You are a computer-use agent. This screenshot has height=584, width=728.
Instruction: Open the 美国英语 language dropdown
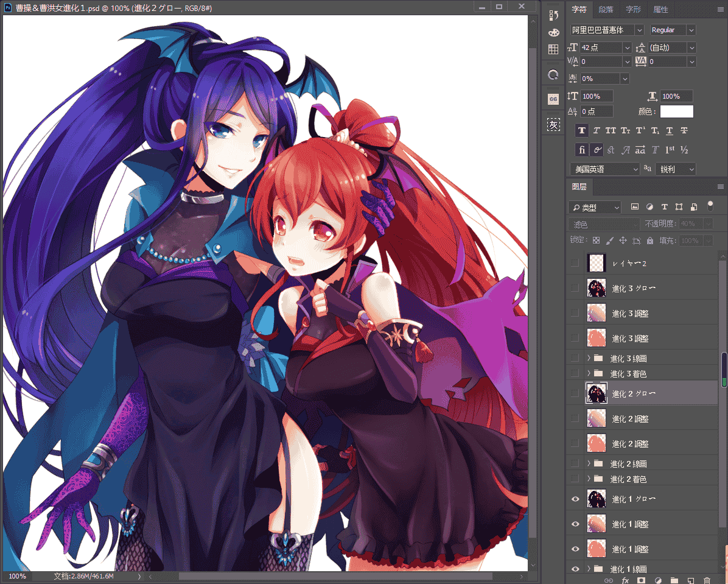(605, 169)
